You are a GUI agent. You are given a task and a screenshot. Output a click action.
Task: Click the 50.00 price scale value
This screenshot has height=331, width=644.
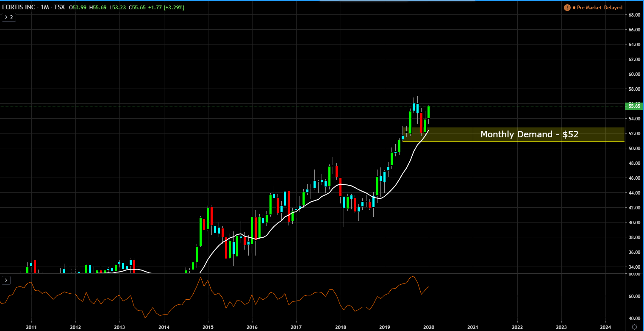634,148
